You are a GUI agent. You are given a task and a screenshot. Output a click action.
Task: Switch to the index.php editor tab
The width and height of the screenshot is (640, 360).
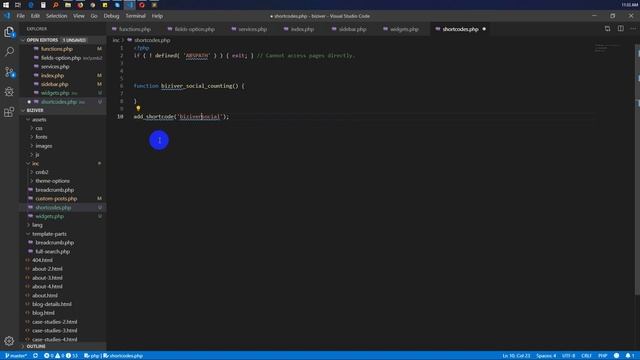pos(302,29)
